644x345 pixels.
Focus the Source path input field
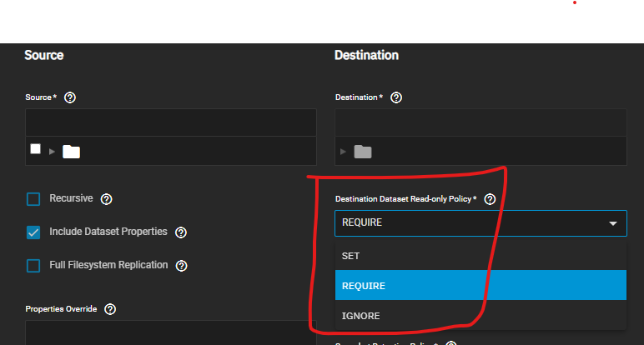[x=171, y=122]
